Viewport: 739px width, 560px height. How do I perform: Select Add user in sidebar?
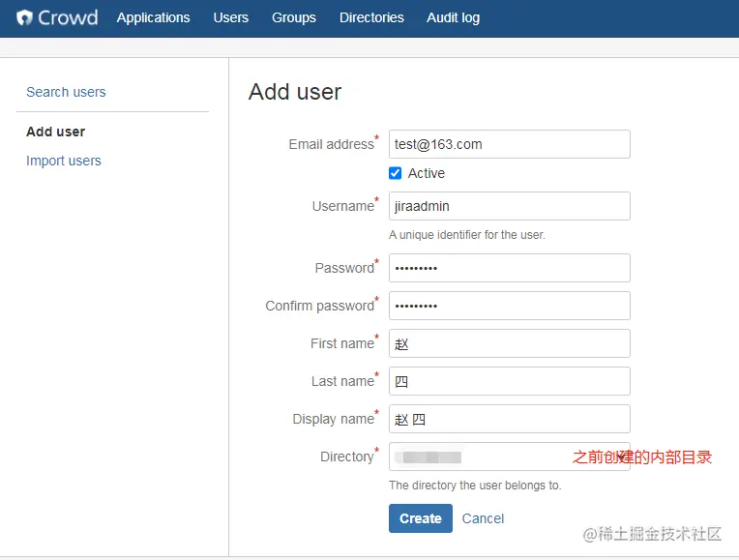(x=55, y=132)
